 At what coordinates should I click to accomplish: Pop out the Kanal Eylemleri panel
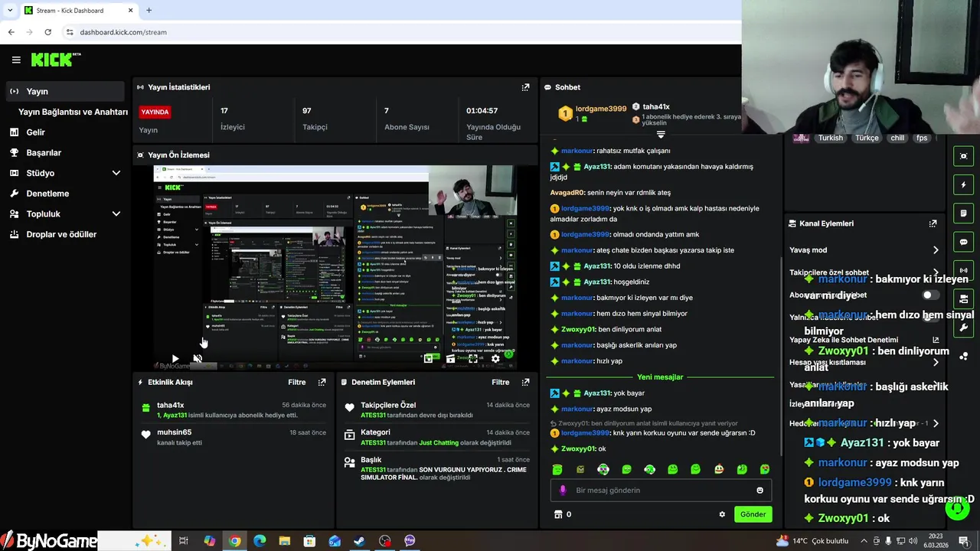tap(933, 223)
